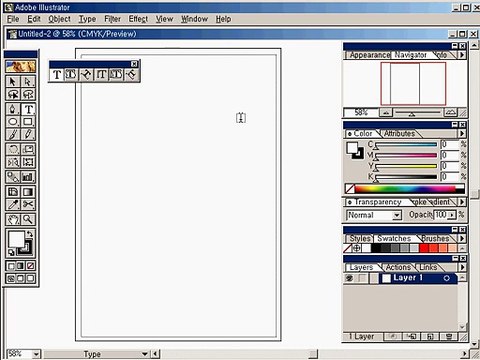Screen dimensions: 480x360
Task: Switch to Appearance tab
Action: pos(369,55)
